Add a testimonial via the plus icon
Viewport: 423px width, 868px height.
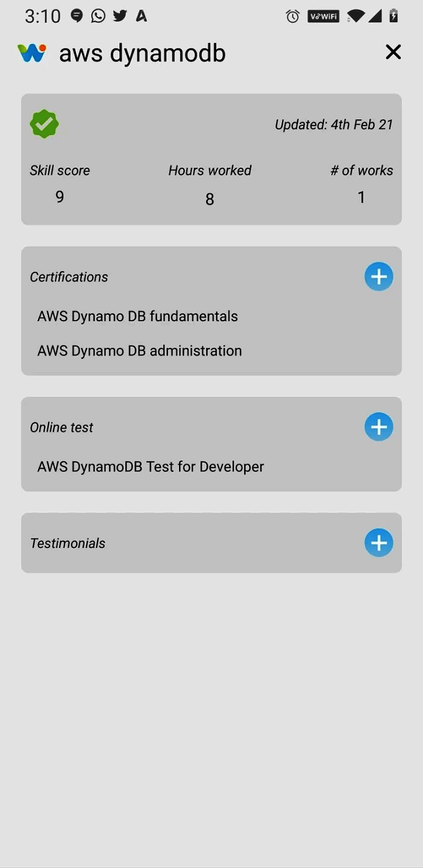click(379, 542)
